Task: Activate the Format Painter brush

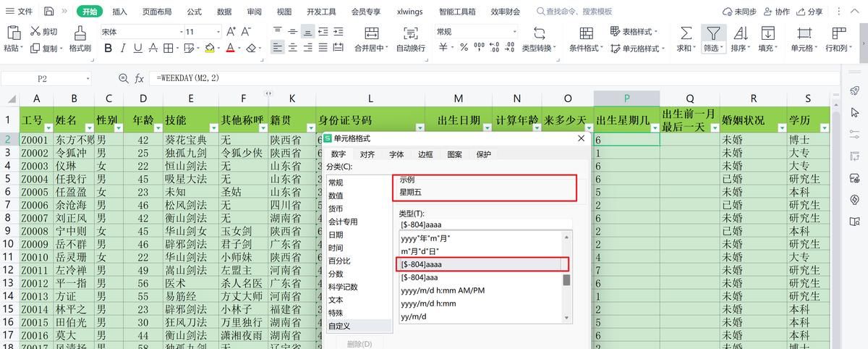Action: tap(80, 33)
